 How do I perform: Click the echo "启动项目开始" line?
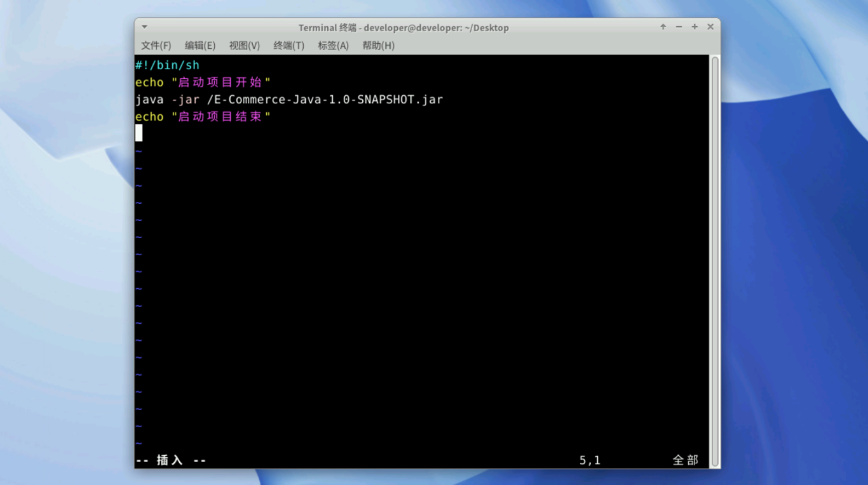coord(203,82)
